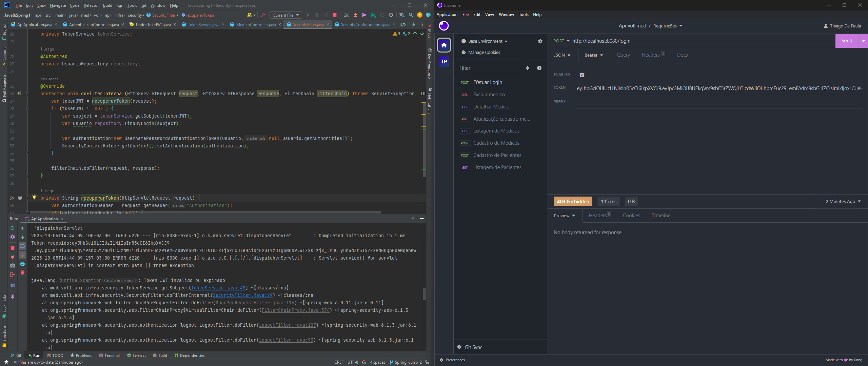Screen dimensions: 868x366
Task: Click the orange IDE update arrow icon
Action: point(420,15)
